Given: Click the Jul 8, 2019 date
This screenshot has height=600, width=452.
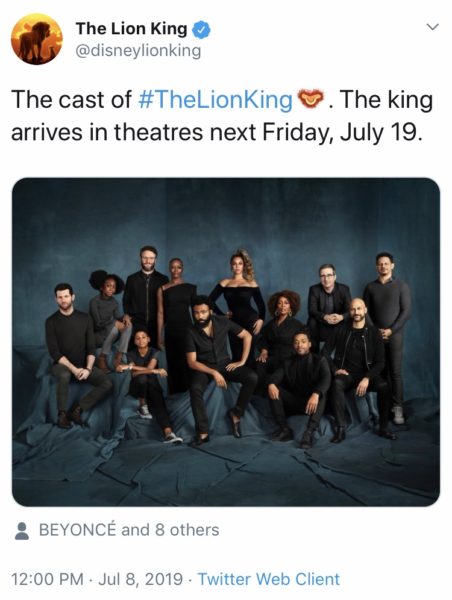Looking at the screenshot, I should pos(140,579).
